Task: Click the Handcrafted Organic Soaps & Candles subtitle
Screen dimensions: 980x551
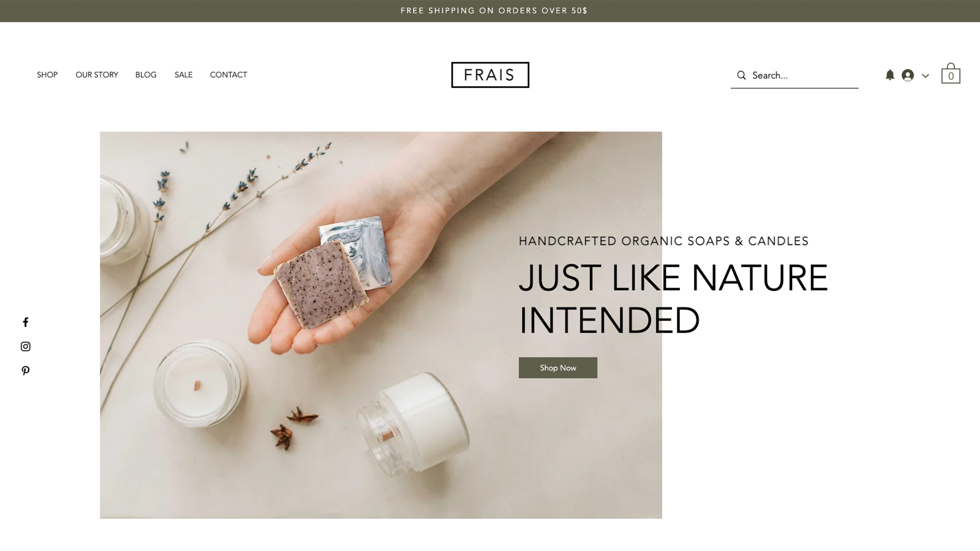Action: coord(664,241)
